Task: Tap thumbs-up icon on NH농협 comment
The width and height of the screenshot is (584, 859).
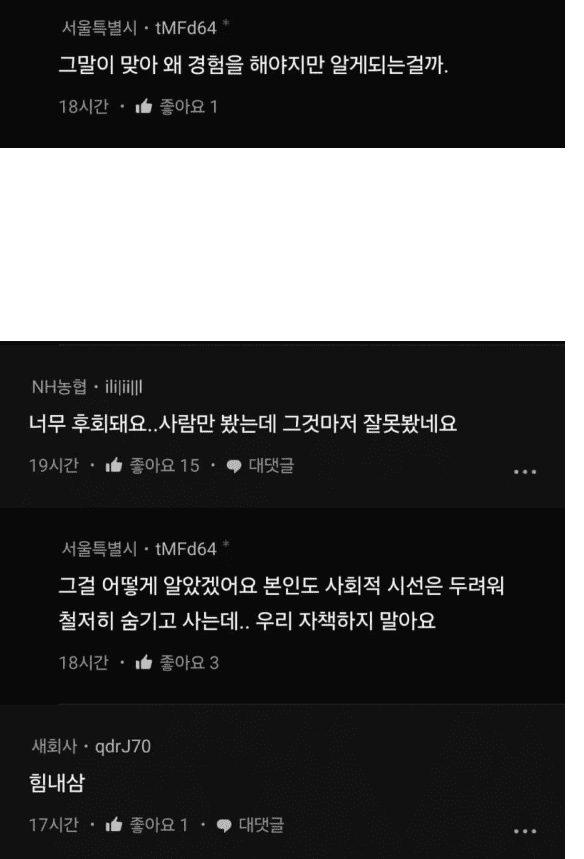Action: (113, 465)
